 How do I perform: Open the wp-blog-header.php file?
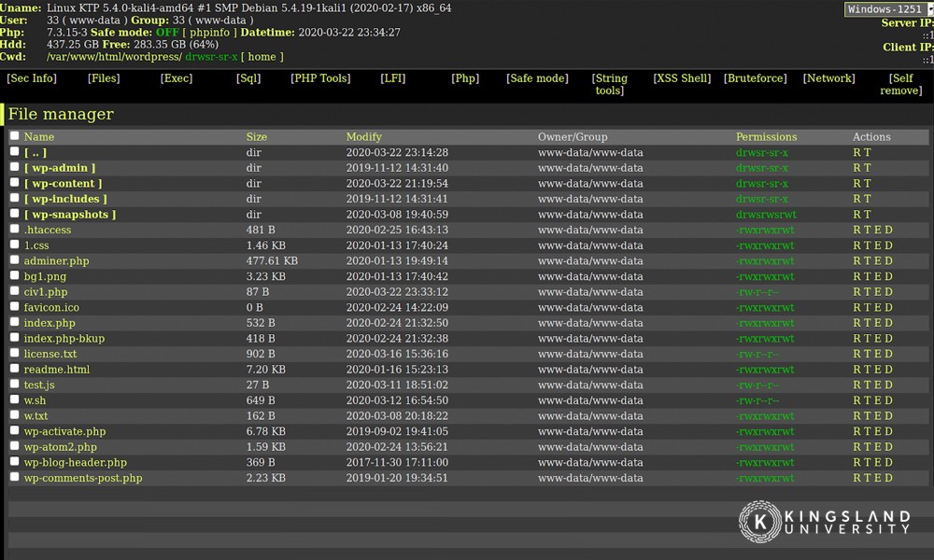pos(76,462)
